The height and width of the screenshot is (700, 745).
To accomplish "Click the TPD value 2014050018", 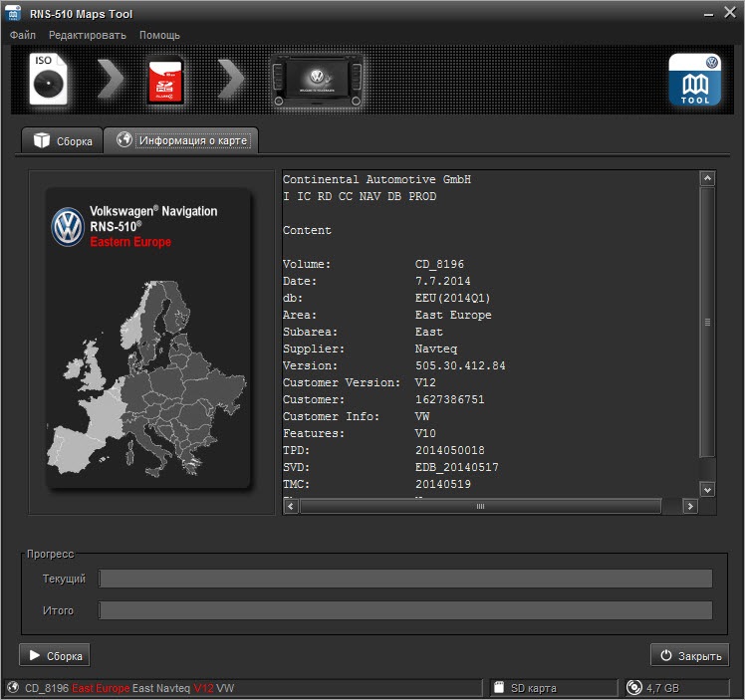I will (x=449, y=450).
